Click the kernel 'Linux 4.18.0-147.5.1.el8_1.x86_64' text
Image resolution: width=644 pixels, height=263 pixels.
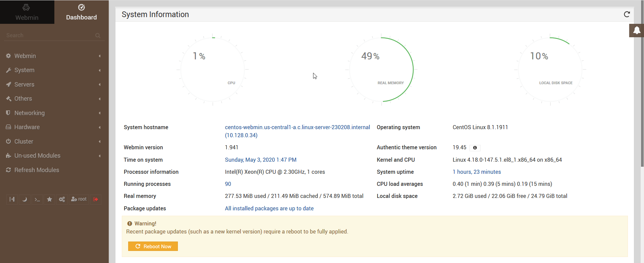coord(494,160)
